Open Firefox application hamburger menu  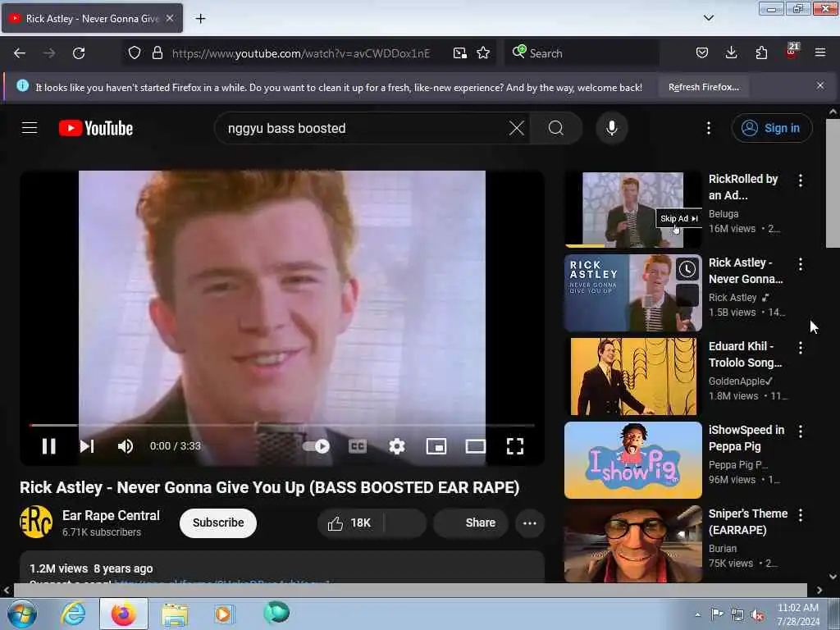click(x=820, y=53)
